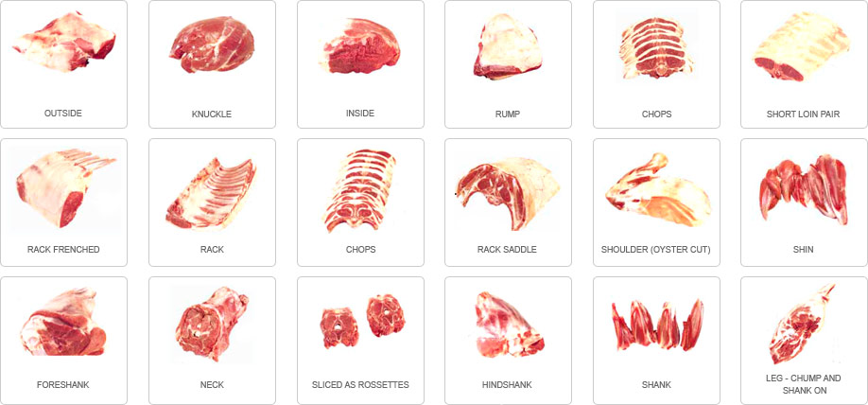Click the SHORT LOIN PAIR text label
This screenshot has width=868, height=405.
pos(803,114)
